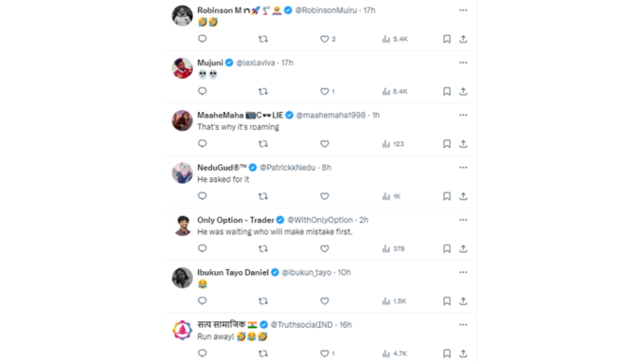Open more options for Robinson M's tweet
644x363 pixels.
463,10
